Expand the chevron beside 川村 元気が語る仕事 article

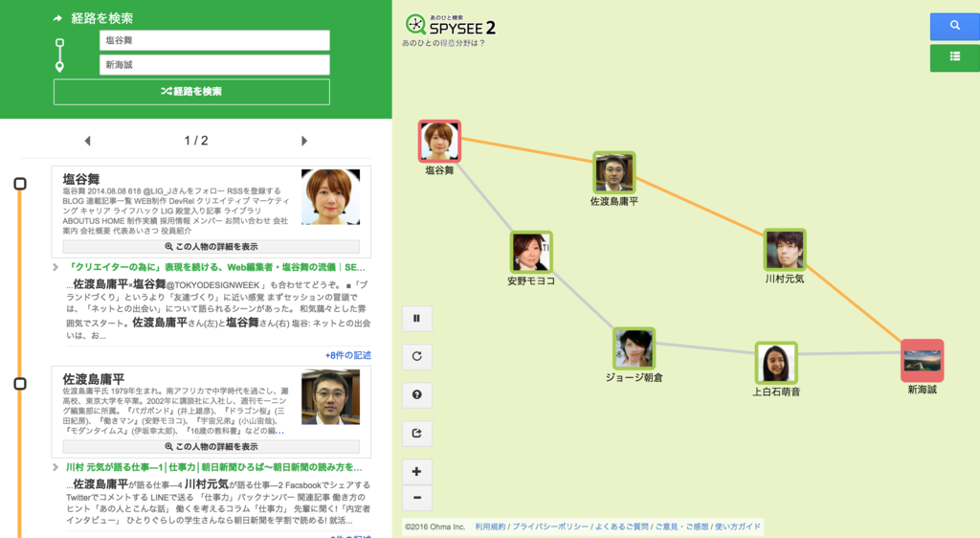click(56, 467)
